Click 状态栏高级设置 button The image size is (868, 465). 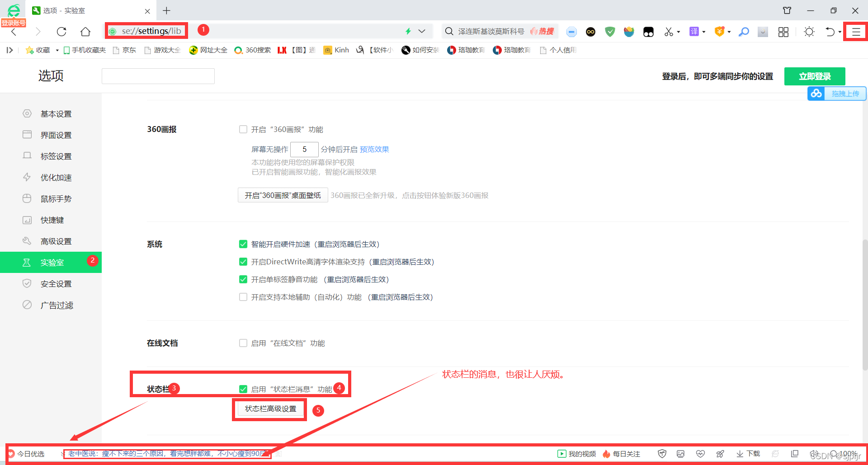coord(270,409)
